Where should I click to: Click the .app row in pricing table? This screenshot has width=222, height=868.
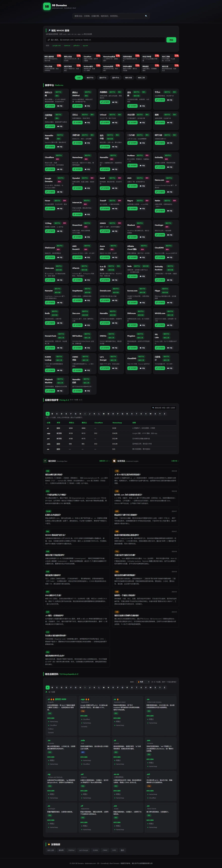click(x=111, y=433)
